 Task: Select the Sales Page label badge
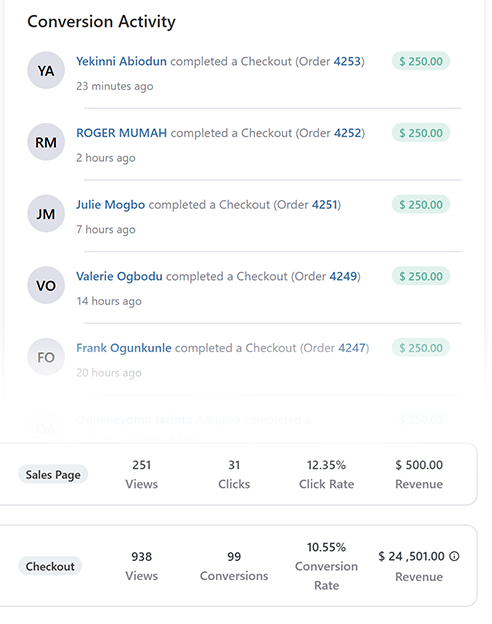pyautogui.click(x=53, y=474)
